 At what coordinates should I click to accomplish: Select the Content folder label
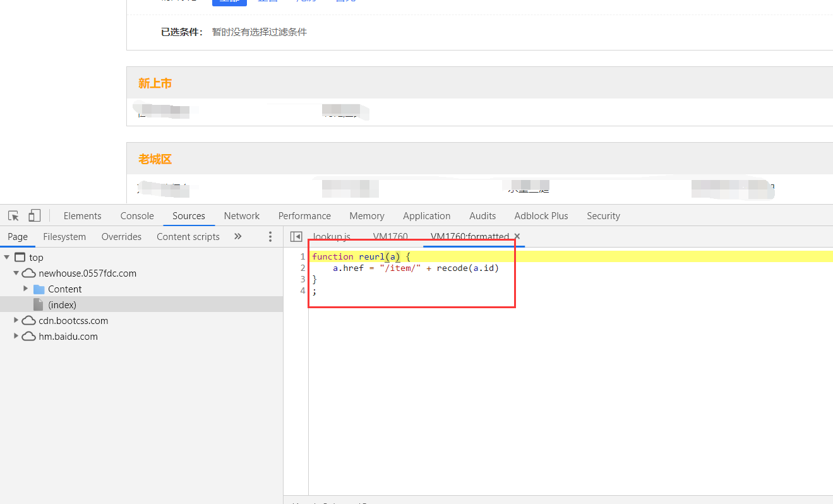click(65, 289)
